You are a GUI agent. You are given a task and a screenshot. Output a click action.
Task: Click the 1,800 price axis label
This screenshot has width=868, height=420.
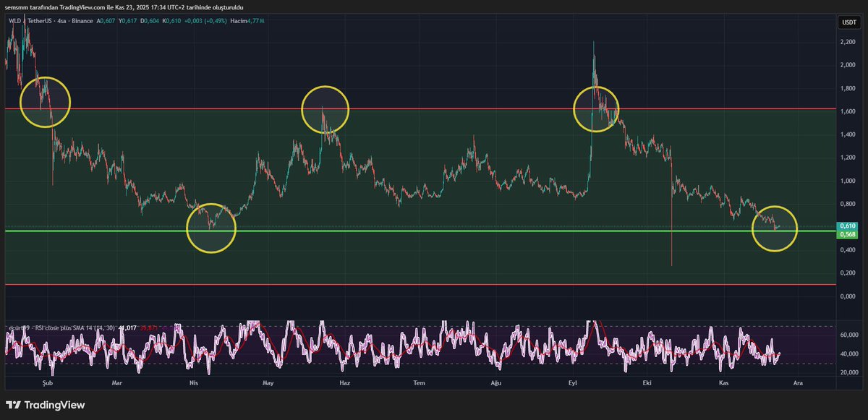point(848,88)
